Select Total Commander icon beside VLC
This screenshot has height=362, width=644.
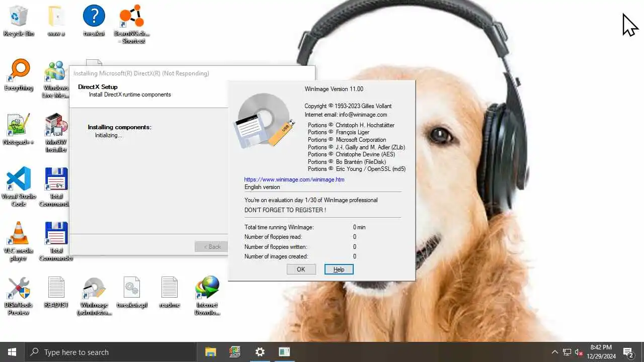click(56, 241)
